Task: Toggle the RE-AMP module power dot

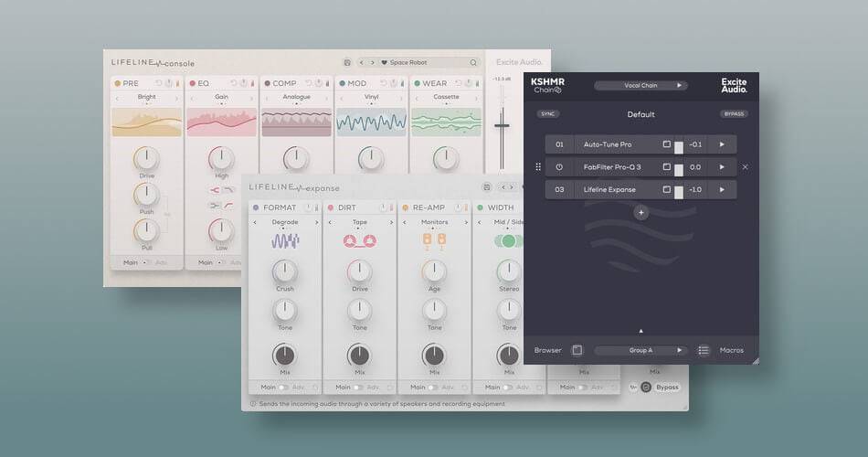Action: [x=405, y=207]
